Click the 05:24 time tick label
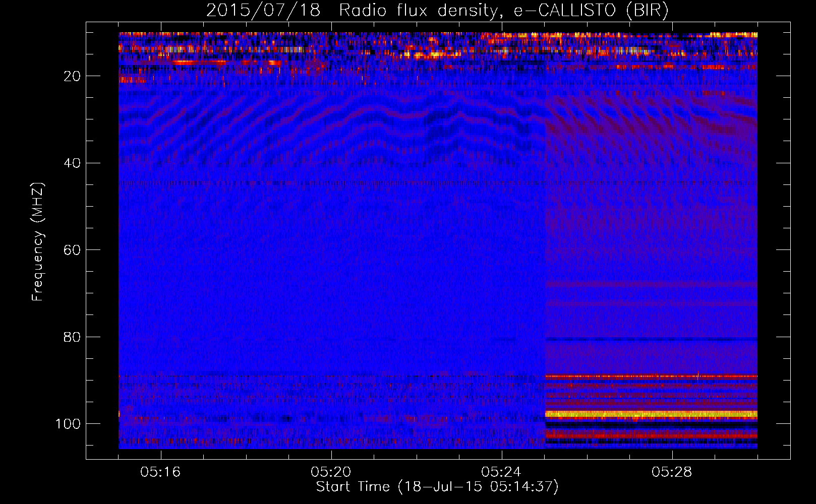The height and width of the screenshot is (504, 816). 501,472
